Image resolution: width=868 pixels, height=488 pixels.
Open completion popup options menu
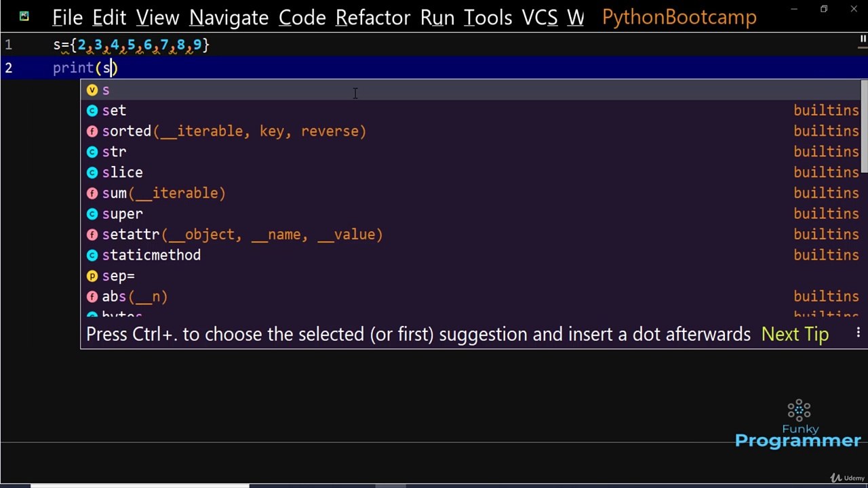click(x=858, y=333)
